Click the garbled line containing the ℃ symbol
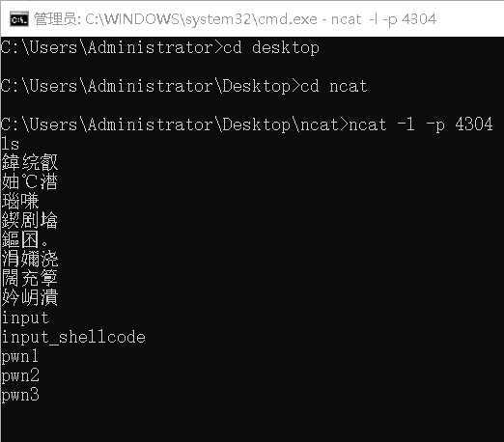Viewport: 504px width, 442px height. [x=30, y=181]
